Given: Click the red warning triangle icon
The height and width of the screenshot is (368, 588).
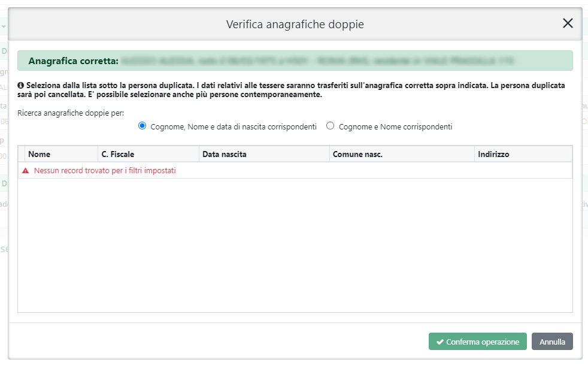Looking at the screenshot, I should (26, 171).
